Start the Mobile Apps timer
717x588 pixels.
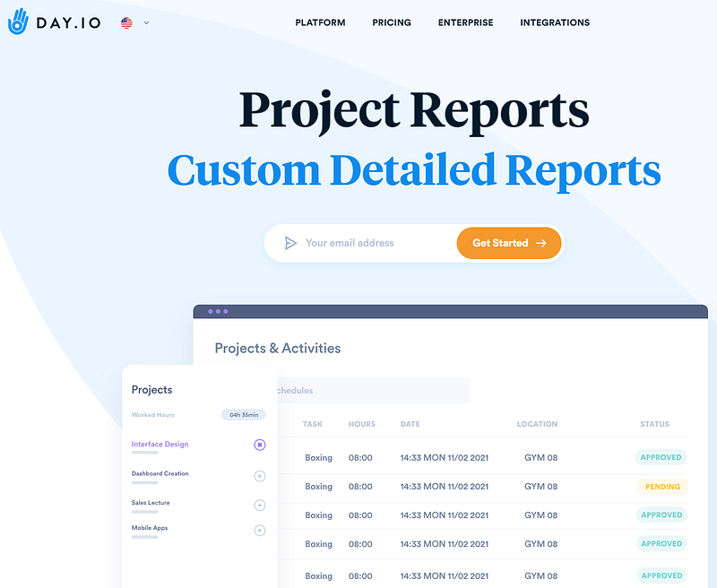[259, 531]
